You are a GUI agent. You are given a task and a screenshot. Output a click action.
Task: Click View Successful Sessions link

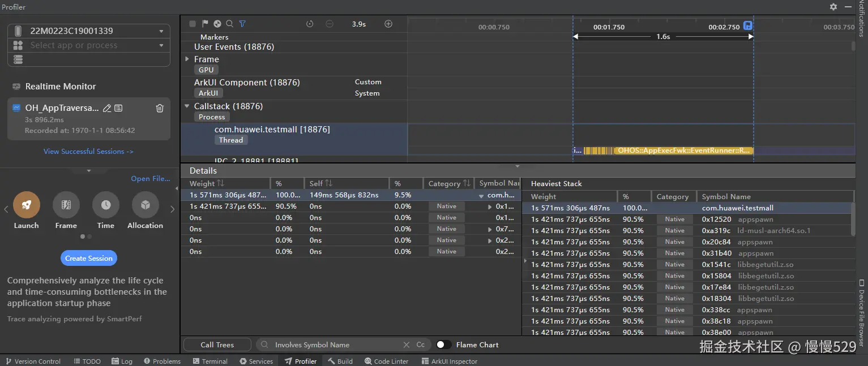(89, 152)
